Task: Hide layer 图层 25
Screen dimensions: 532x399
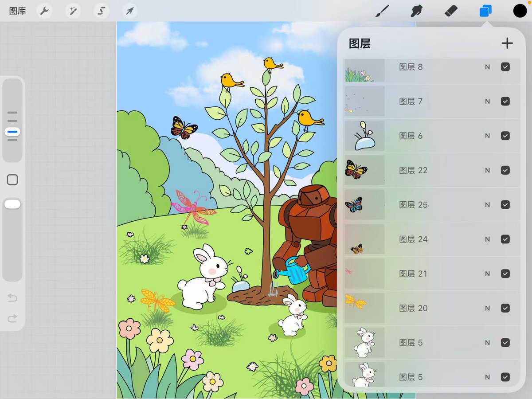Action: point(505,205)
